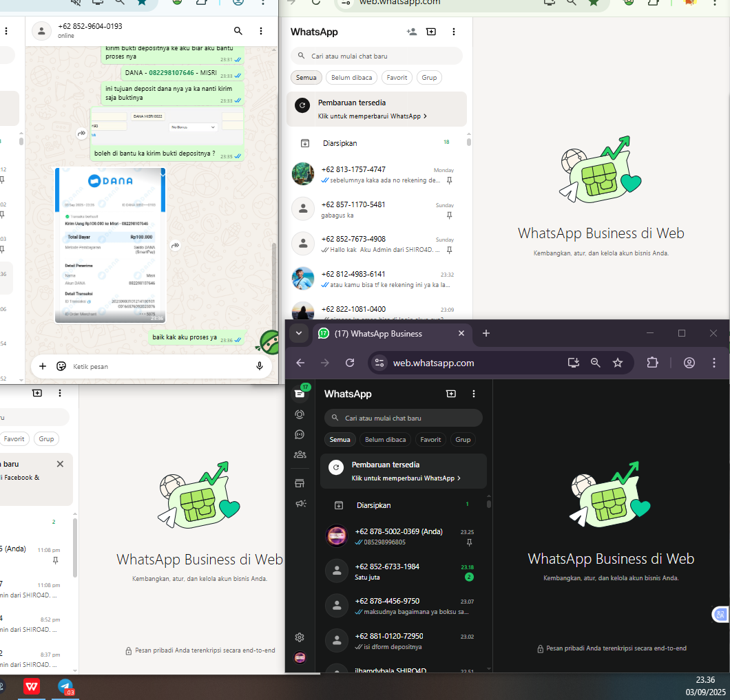
Task: Click the new chat icon in light WhatsApp header
Action: click(x=431, y=32)
